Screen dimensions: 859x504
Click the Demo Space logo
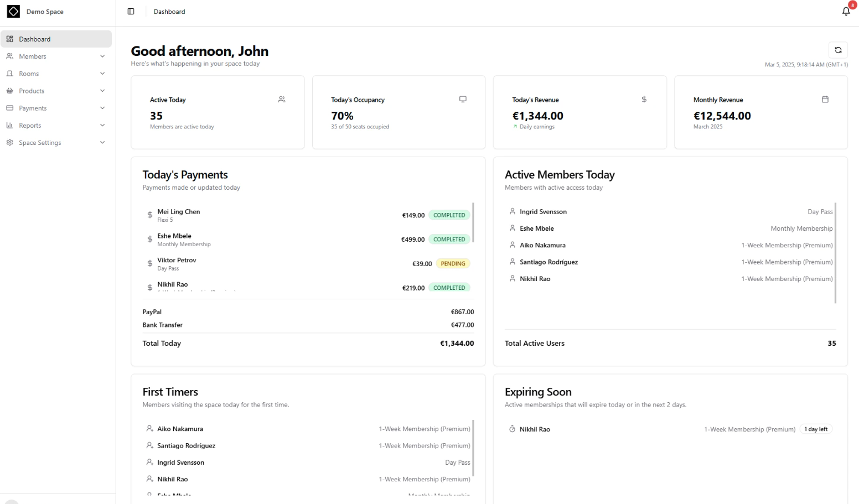(x=13, y=11)
